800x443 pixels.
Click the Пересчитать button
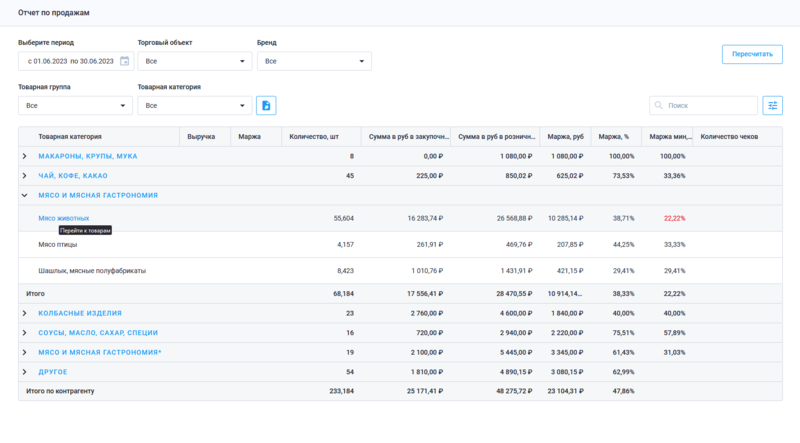pyautogui.click(x=752, y=54)
